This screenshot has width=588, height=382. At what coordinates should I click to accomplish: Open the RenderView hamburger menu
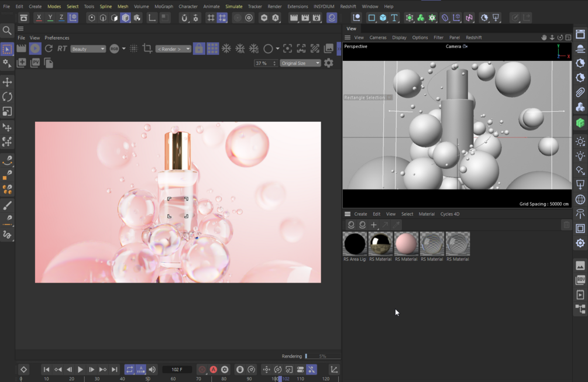pyautogui.click(x=20, y=29)
